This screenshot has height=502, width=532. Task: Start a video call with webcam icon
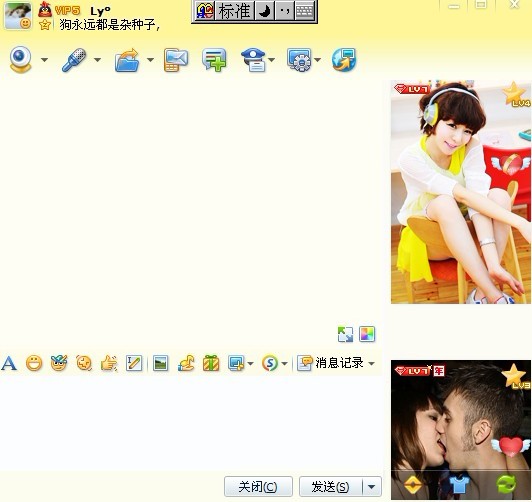[21, 60]
